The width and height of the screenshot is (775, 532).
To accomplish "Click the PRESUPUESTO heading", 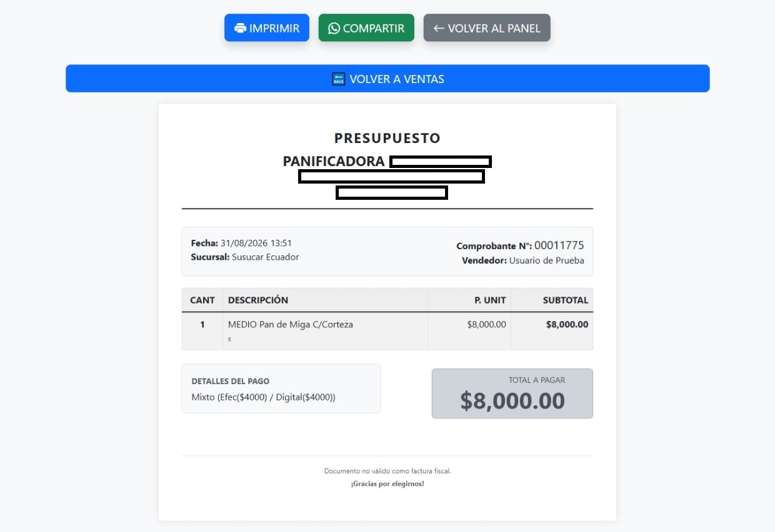I will [x=387, y=138].
